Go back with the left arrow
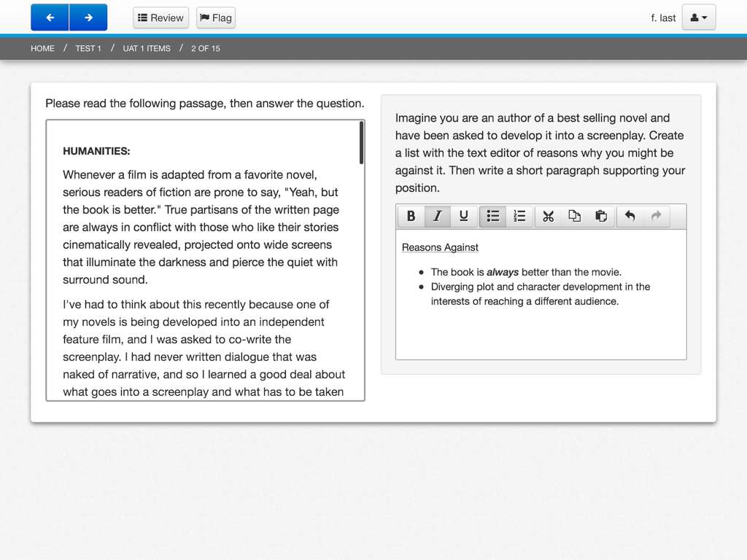This screenshot has width=747, height=560. 49,17
